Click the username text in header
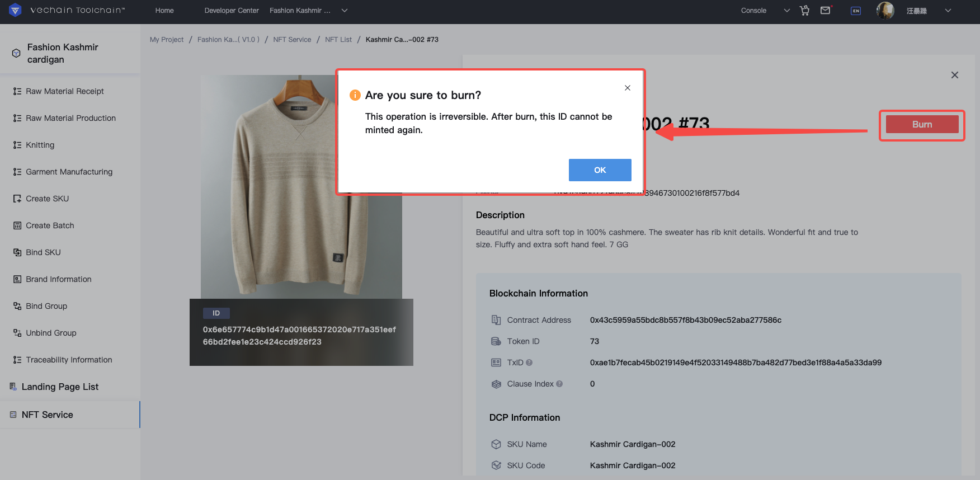Screen dimensions: 980x480 [x=917, y=11]
